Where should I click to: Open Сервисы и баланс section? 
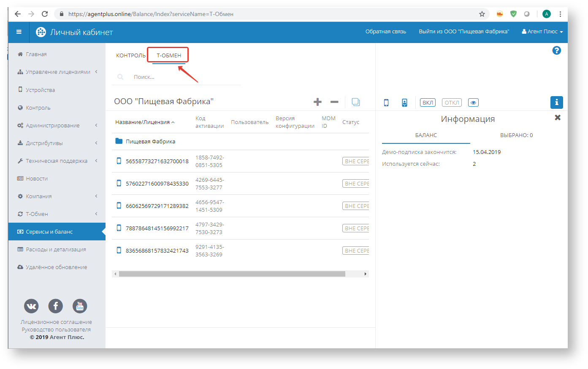tap(57, 232)
